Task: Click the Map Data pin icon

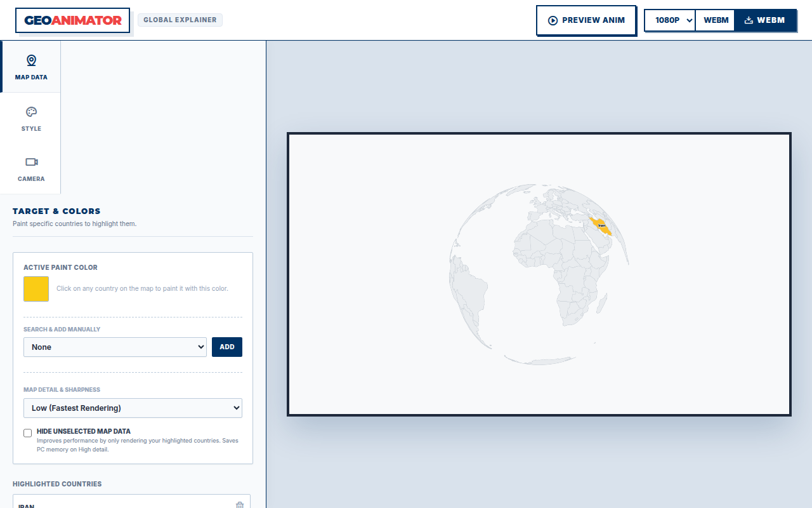Action: (31, 60)
